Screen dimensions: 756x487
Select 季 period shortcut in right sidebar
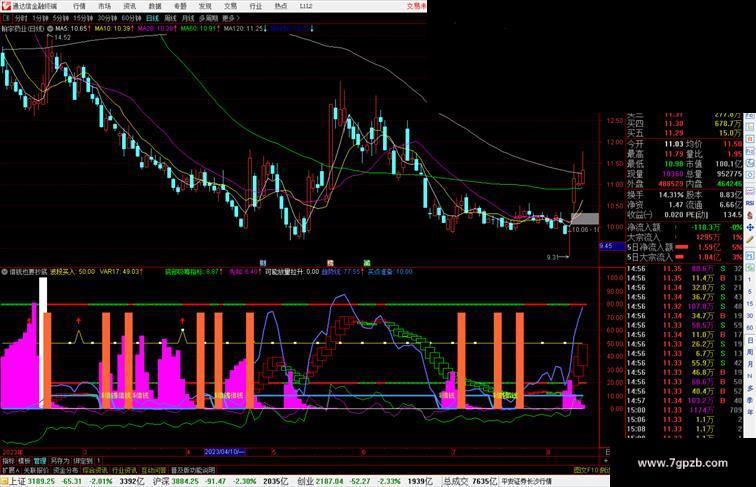(x=750, y=400)
